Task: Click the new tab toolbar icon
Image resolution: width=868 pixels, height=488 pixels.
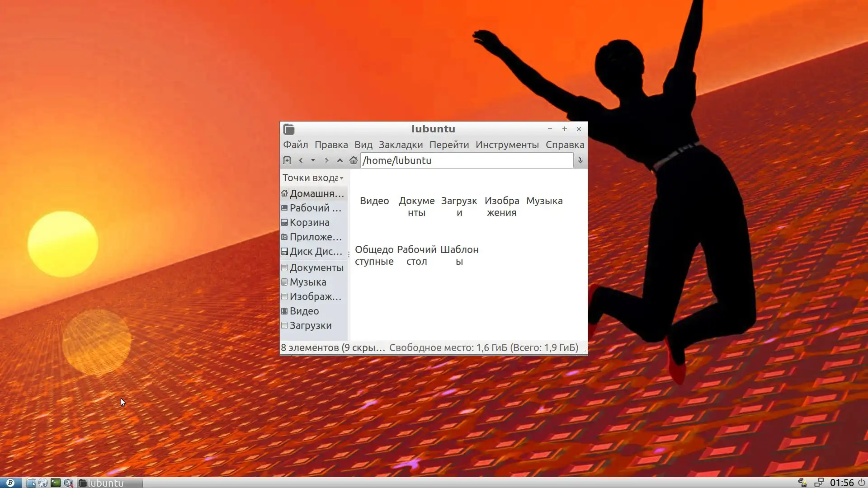Action: [287, 160]
